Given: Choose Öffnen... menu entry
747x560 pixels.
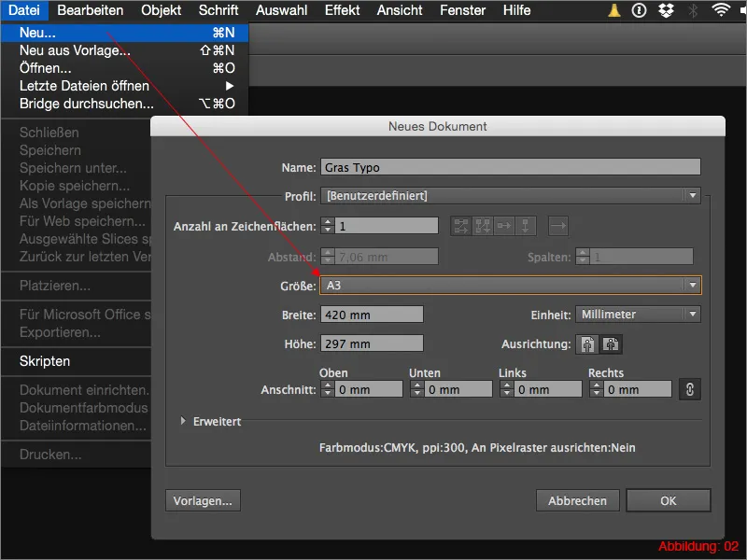Looking at the screenshot, I should [124, 68].
